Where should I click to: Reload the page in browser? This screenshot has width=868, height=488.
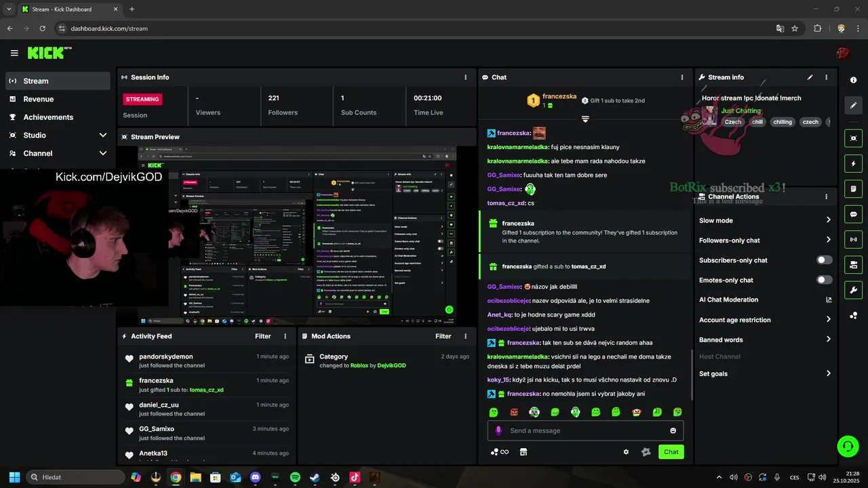point(42,28)
